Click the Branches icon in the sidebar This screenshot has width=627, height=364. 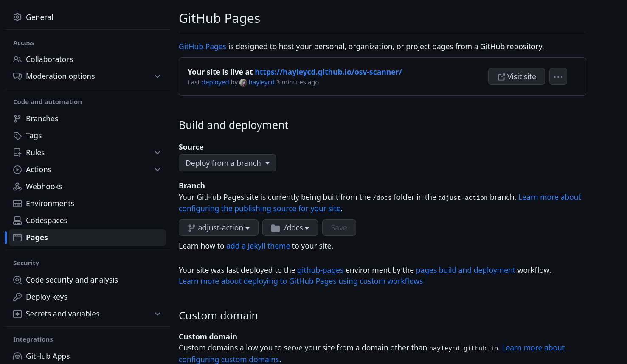coord(17,118)
